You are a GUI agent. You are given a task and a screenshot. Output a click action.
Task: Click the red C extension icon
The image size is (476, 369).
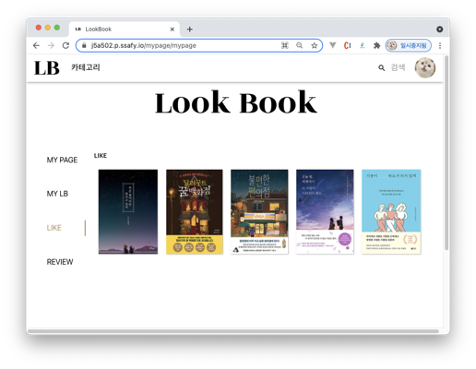(x=347, y=45)
